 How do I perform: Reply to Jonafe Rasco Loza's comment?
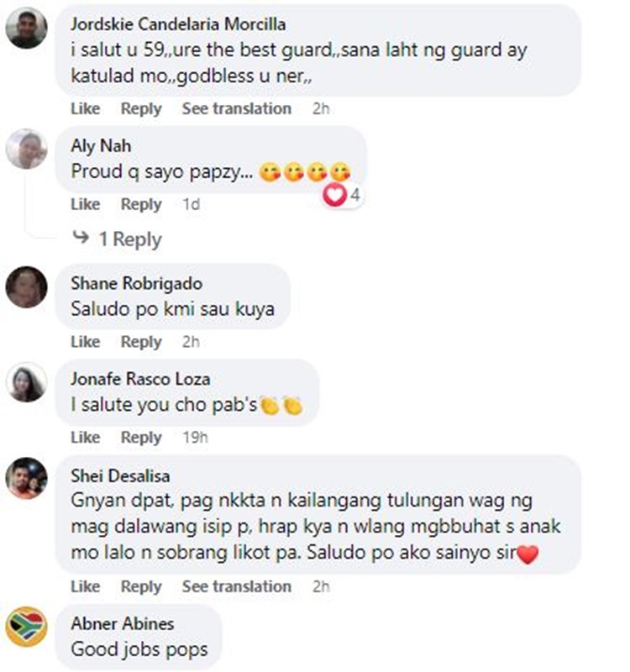[x=141, y=437]
